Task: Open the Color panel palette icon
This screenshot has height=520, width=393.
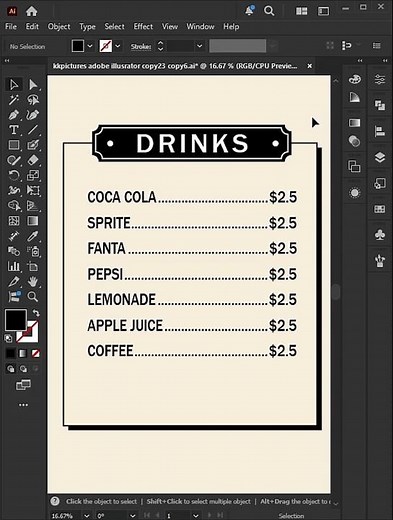Action: (x=354, y=79)
